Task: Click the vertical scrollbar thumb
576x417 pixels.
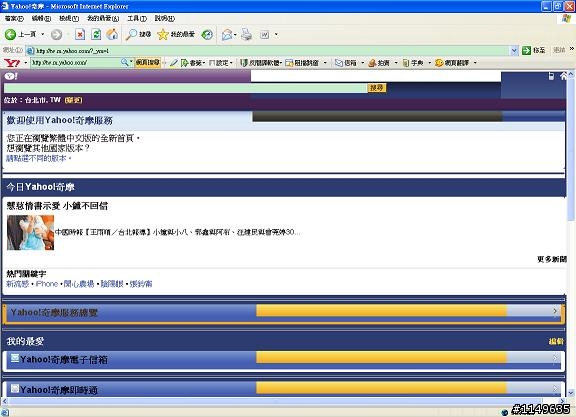Action: 571,149
